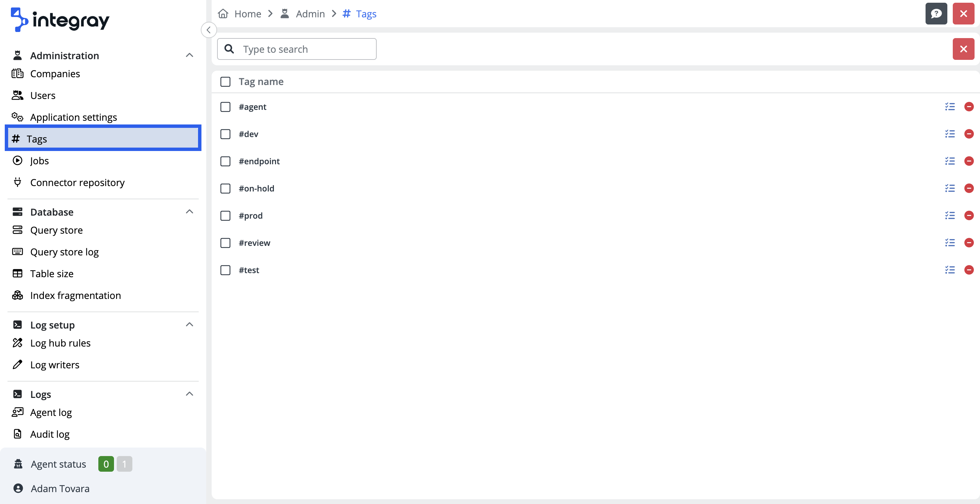Open the help chat icon top right
Viewport: 980px width, 504px height.
pos(936,14)
